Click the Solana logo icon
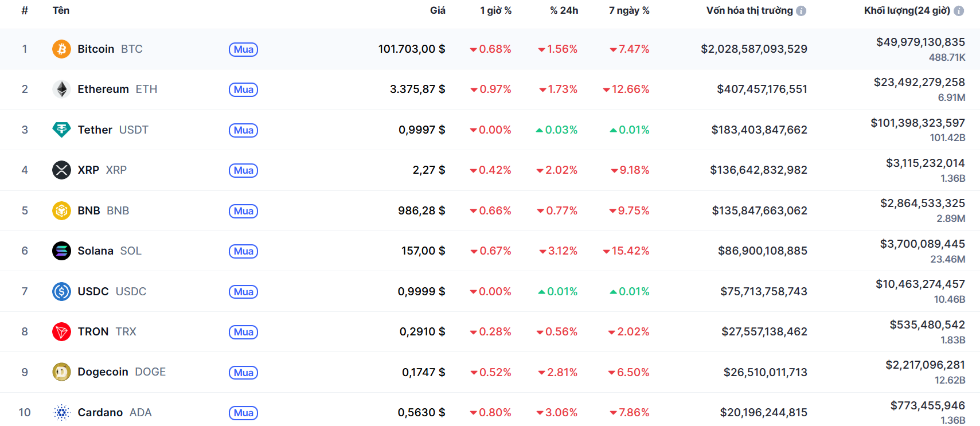The image size is (980, 426). [61, 251]
